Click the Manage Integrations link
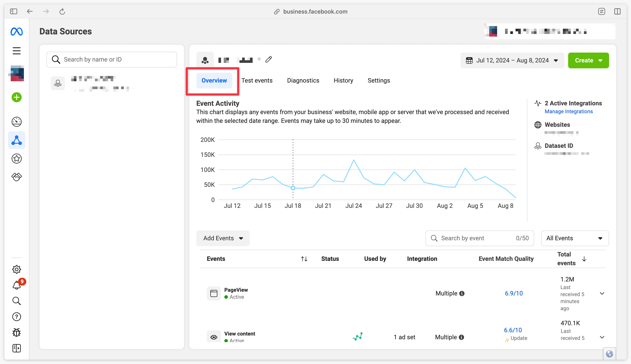Screen dimensions: 631x364 point(569,111)
